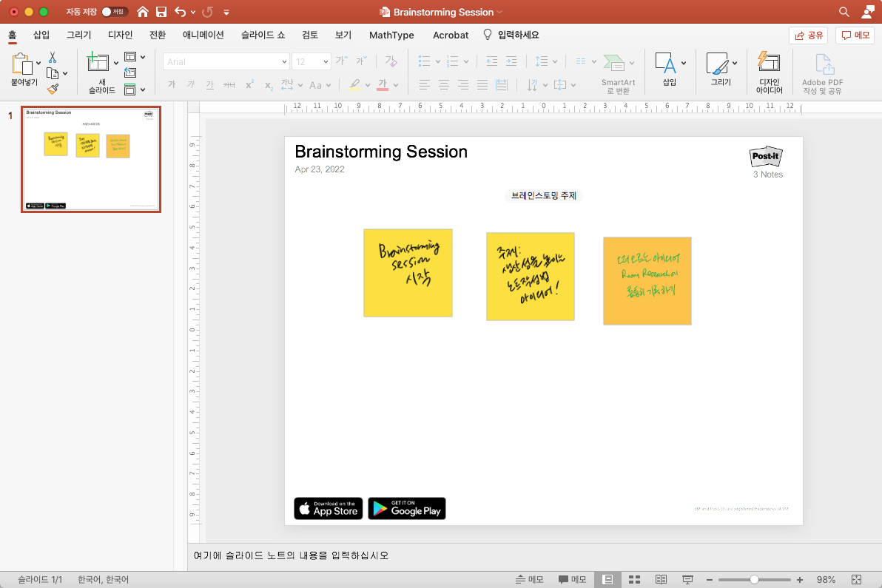
Task: Click the slide notes text area
Action: (x=534, y=555)
